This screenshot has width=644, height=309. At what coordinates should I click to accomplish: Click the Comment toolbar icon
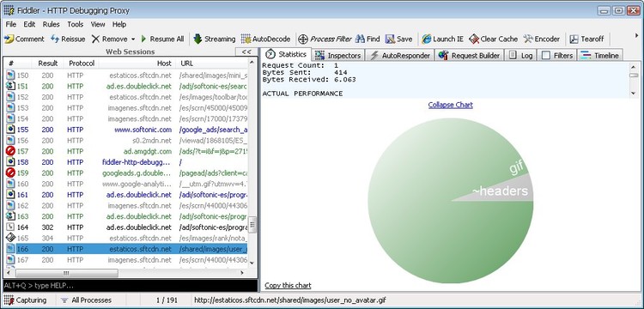click(9, 39)
